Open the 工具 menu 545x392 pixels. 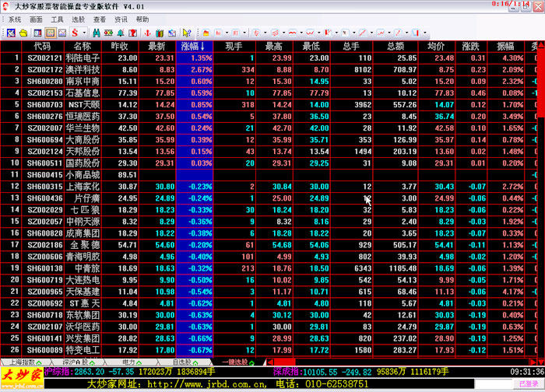tap(57, 19)
